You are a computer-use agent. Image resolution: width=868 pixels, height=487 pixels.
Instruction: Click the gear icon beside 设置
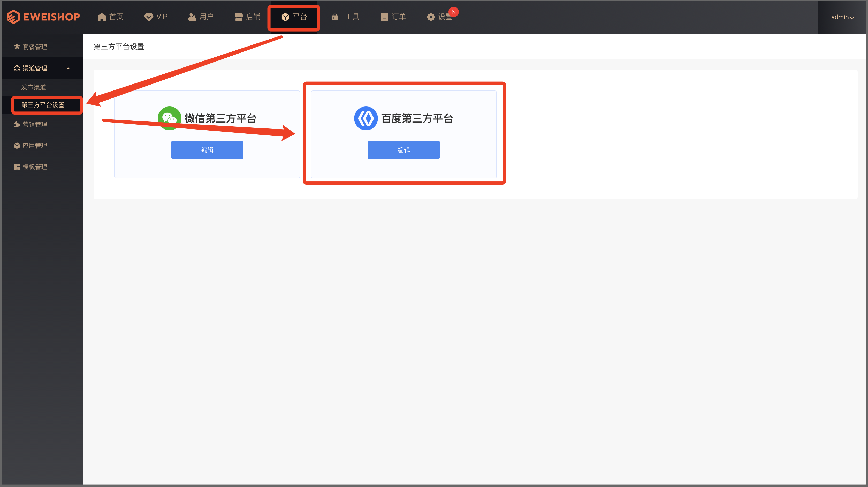(431, 17)
